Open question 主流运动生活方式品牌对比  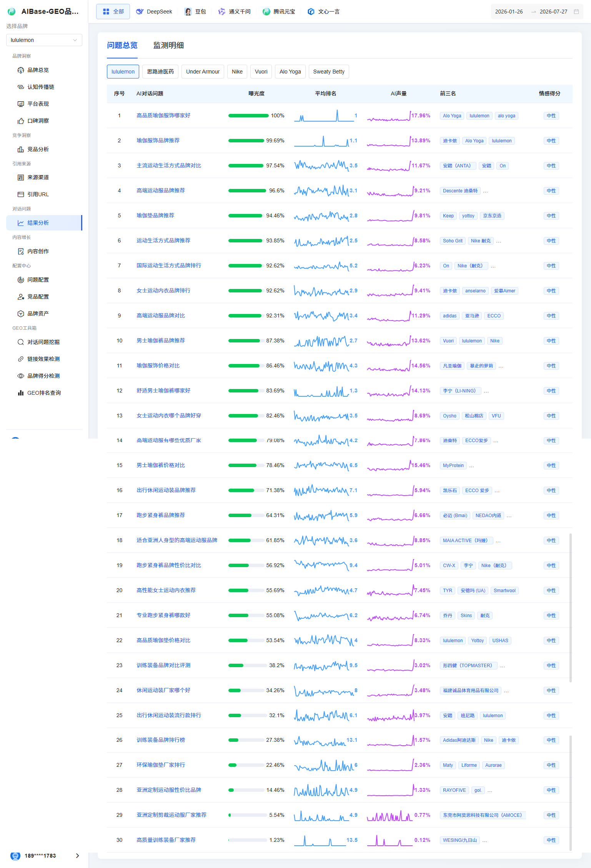pyautogui.click(x=169, y=165)
